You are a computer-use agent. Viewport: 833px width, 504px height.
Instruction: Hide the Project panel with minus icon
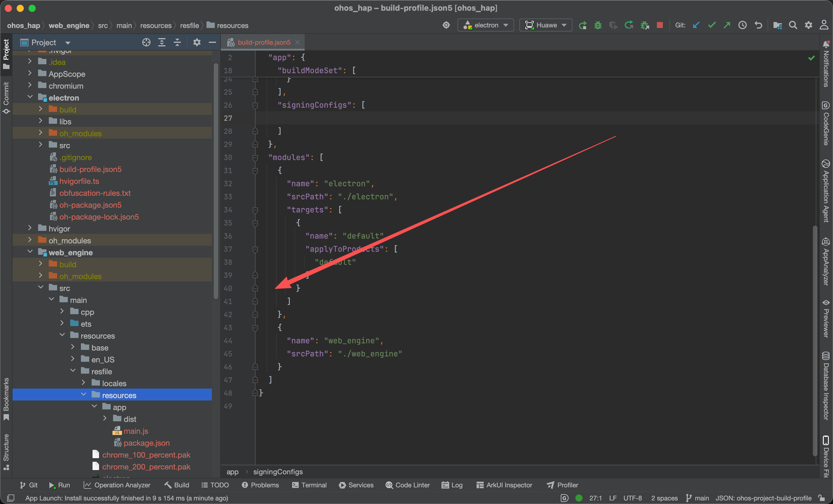212,42
